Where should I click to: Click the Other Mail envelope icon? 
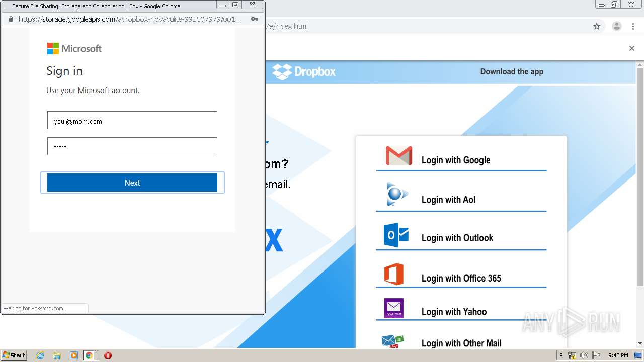click(393, 341)
